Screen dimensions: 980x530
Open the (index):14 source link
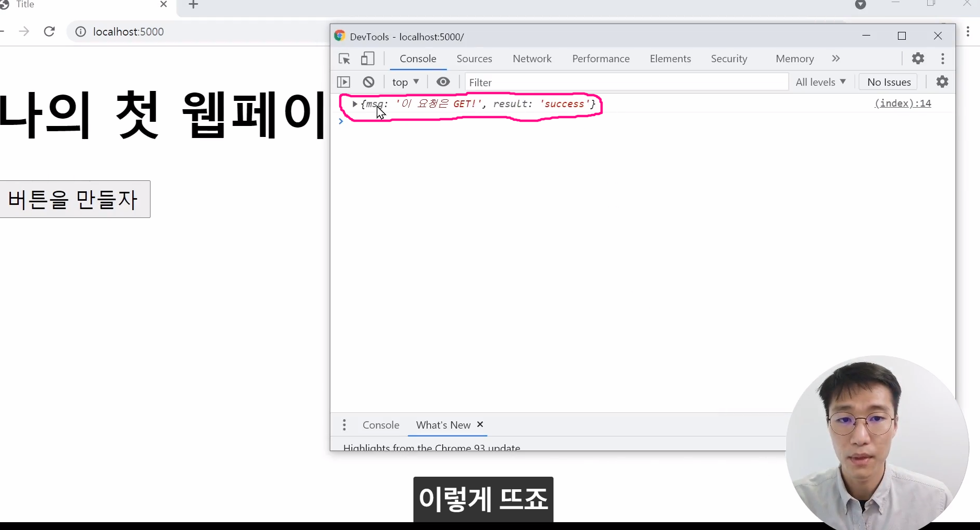(x=903, y=103)
